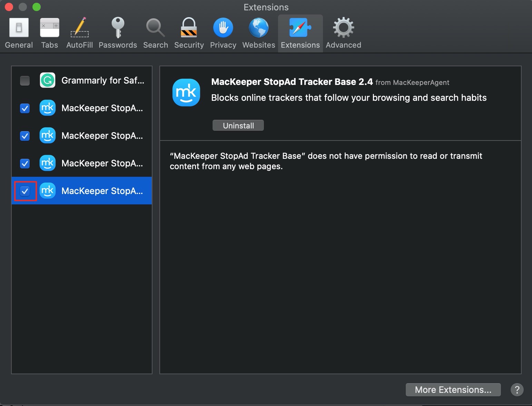Click the 'from MacKeeperAgent' text
The height and width of the screenshot is (406, 532).
pos(412,83)
